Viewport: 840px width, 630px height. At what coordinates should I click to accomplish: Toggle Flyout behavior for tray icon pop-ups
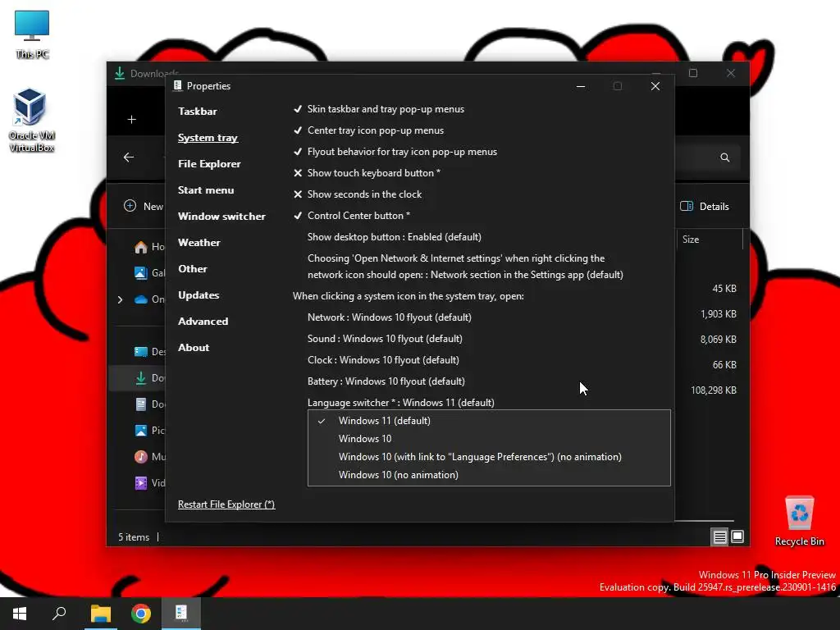coord(395,152)
